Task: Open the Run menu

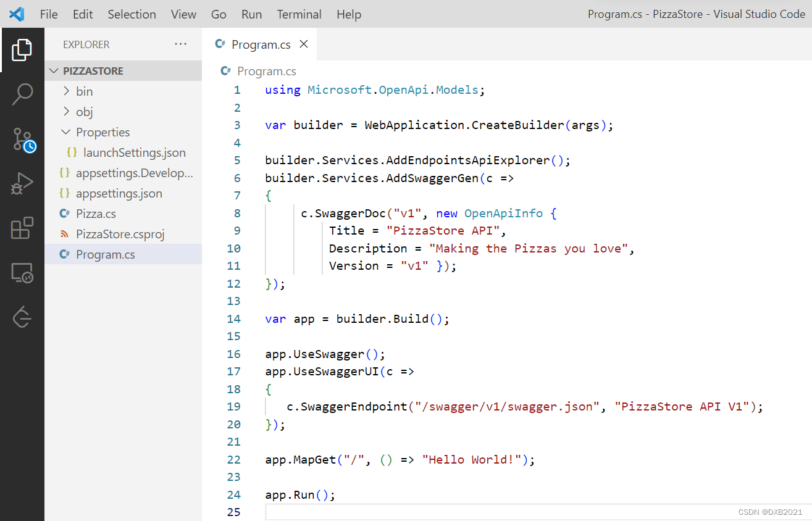Action: click(x=251, y=14)
